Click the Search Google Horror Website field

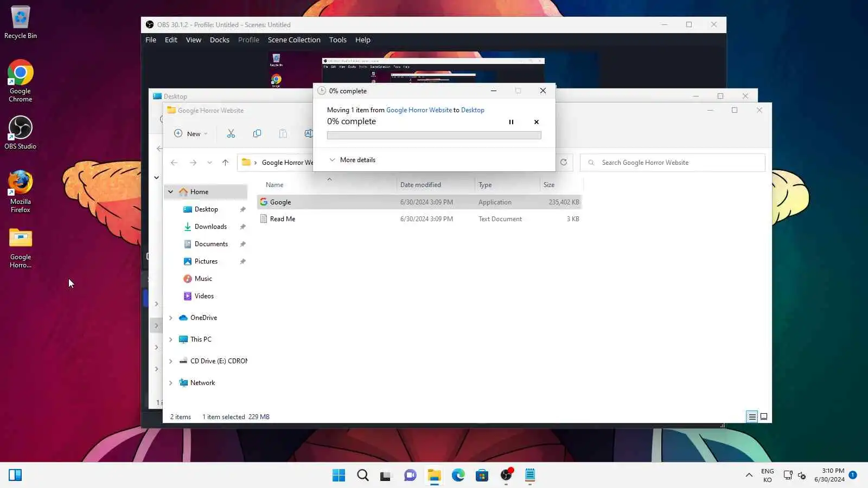click(x=673, y=163)
